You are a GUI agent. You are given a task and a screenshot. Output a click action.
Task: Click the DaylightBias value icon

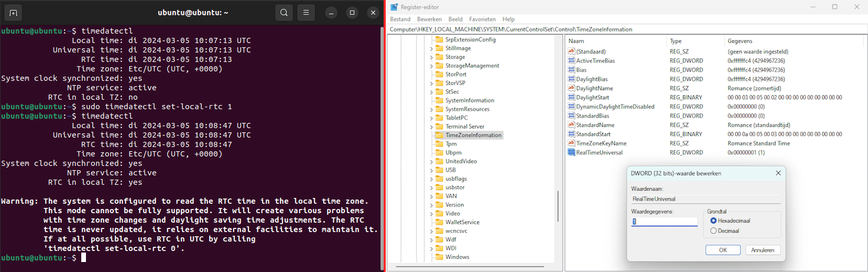[571, 79]
